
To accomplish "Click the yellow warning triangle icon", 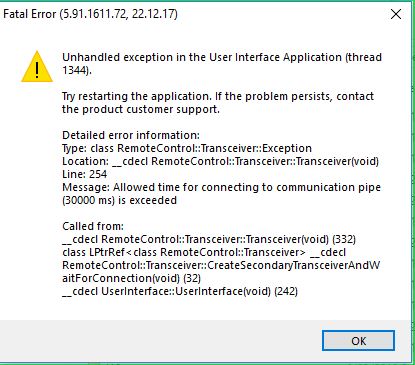I will coord(37,66).
